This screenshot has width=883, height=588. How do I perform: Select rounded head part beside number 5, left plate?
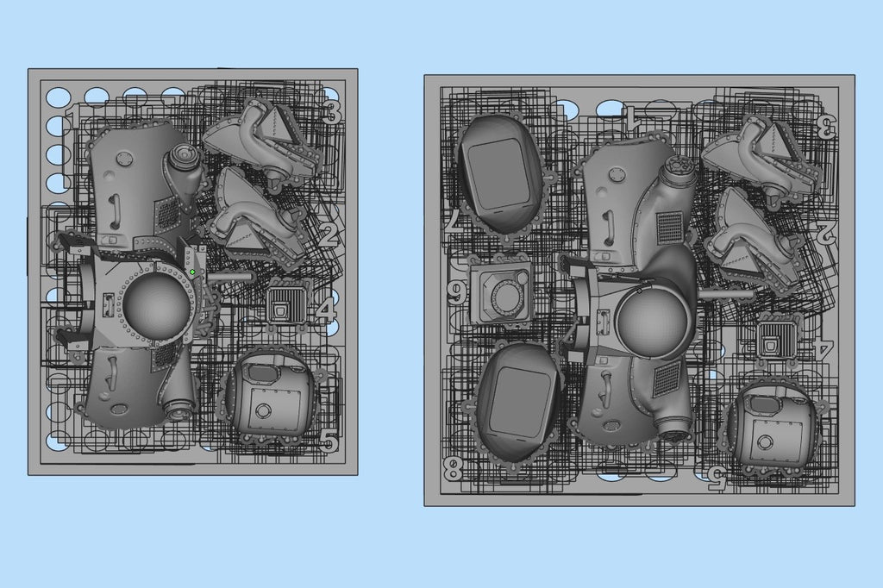(272, 397)
